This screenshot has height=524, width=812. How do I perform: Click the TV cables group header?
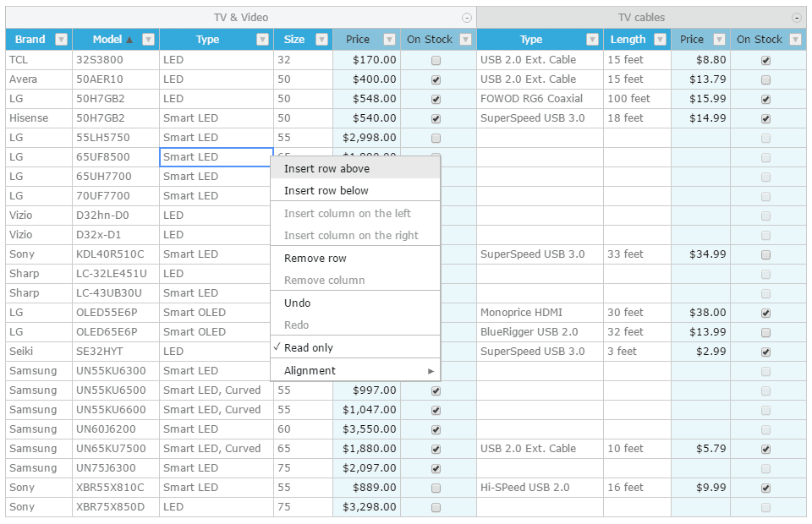click(x=642, y=18)
